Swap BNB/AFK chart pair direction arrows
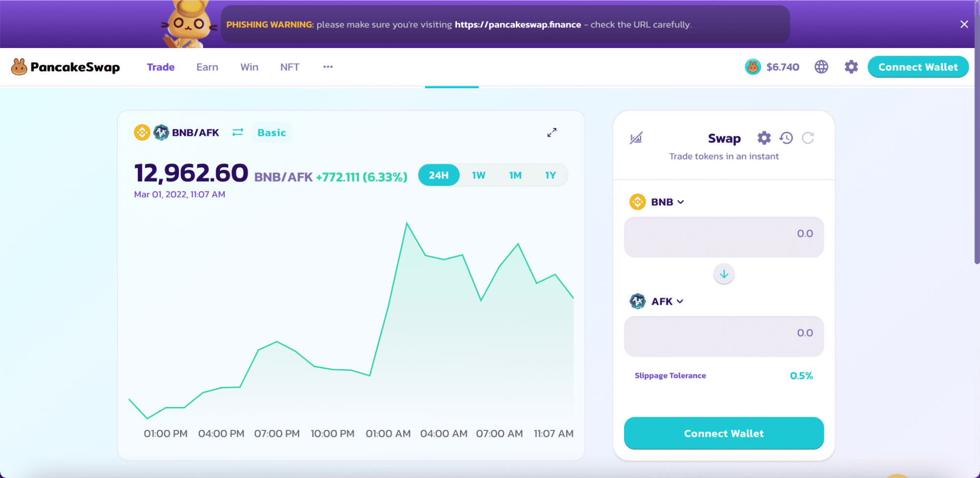The height and width of the screenshot is (478, 980). click(238, 132)
